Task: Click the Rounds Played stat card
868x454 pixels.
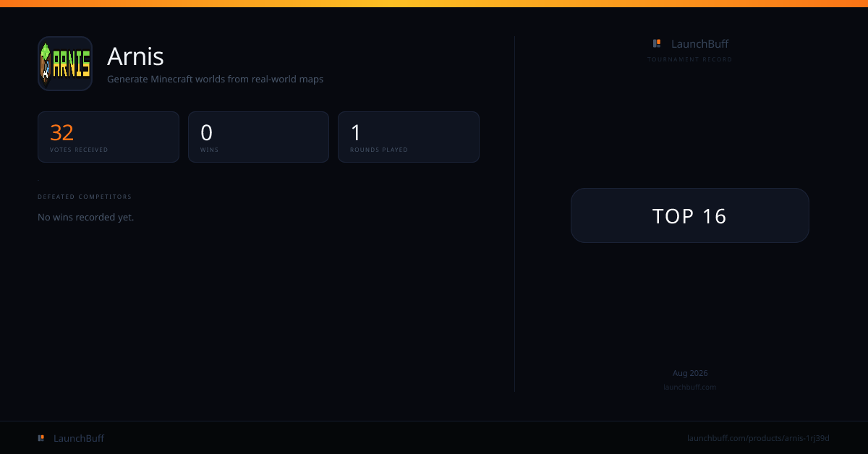Action: [x=409, y=137]
